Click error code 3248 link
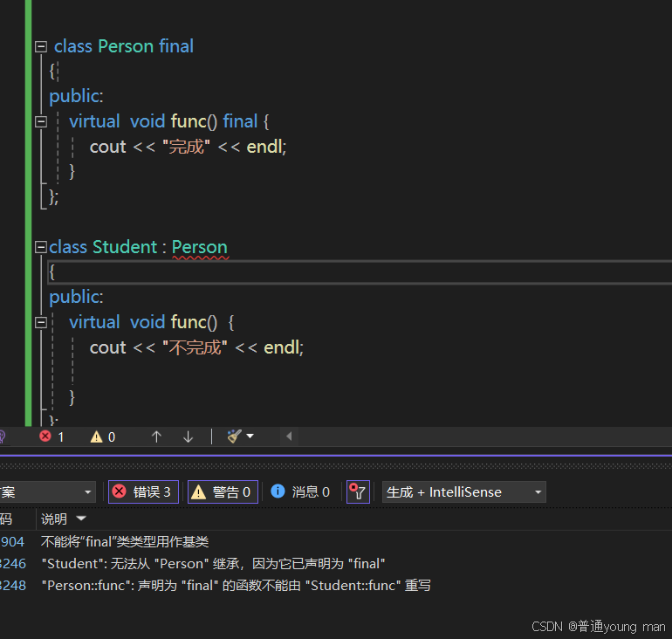The height and width of the screenshot is (639, 672). pyautogui.click(x=13, y=586)
